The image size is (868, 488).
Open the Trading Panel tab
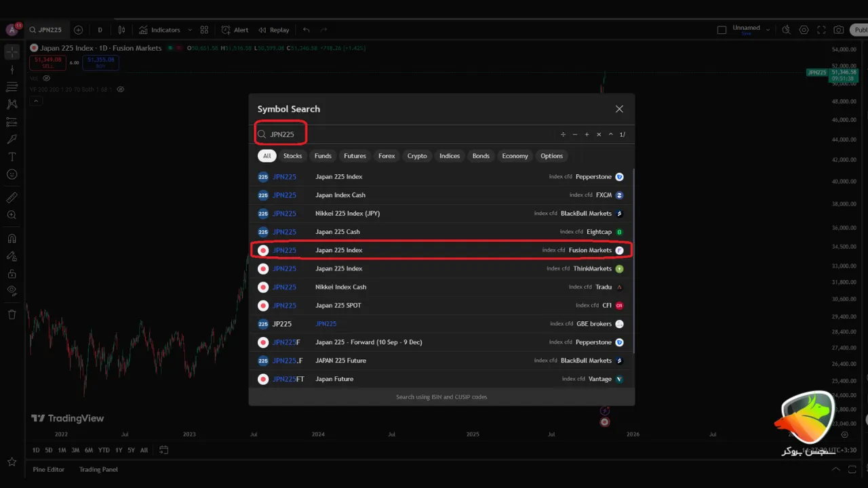click(98, 469)
